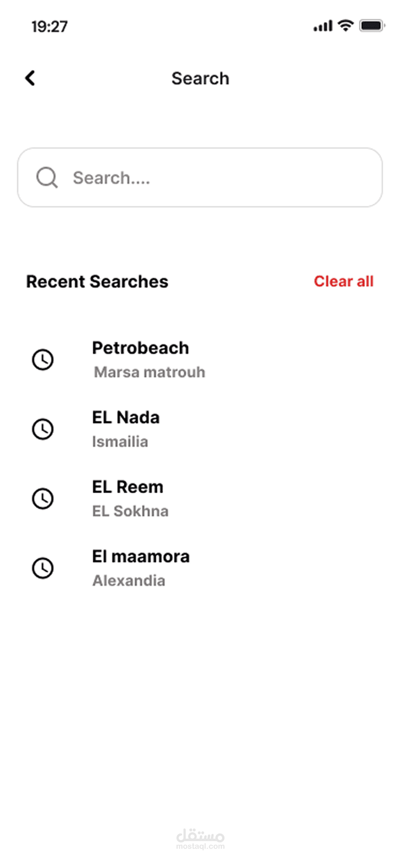This screenshot has height=868, width=401.
Task: Select the EL Nada recent search
Action: pos(126,417)
